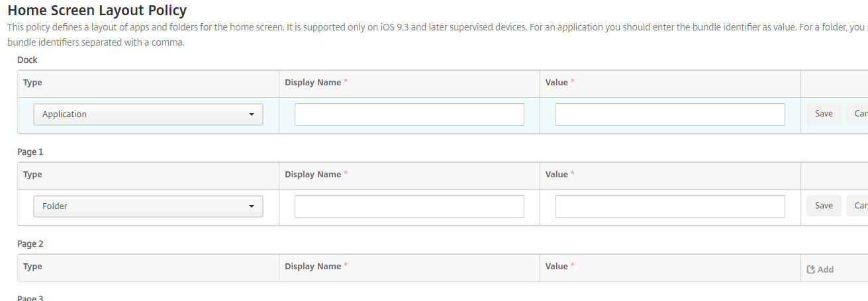This screenshot has width=868, height=301.
Task: Click Display Name header in Page 1 table
Action: click(x=313, y=175)
